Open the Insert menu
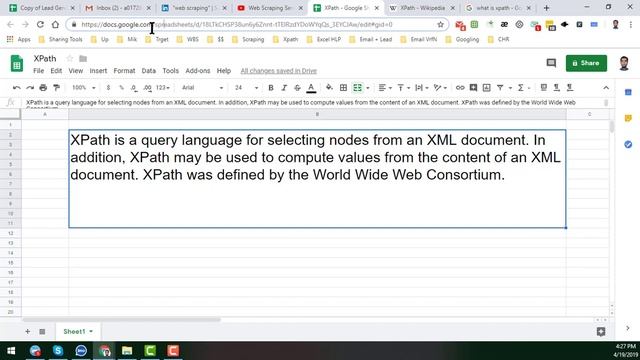Image resolution: width=640 pixels, height=360 pixels. pyautogui.click(x=98, y=71)
